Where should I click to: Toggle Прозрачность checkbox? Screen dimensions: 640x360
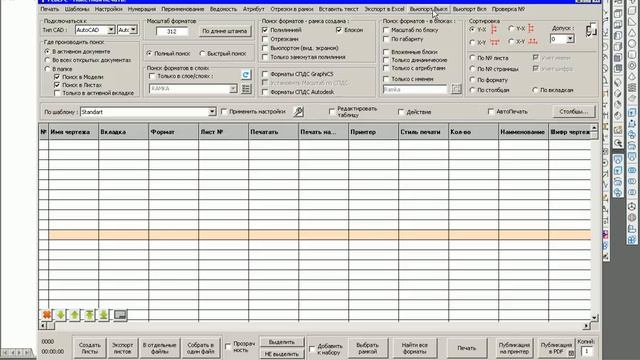(x=228, y=347)
